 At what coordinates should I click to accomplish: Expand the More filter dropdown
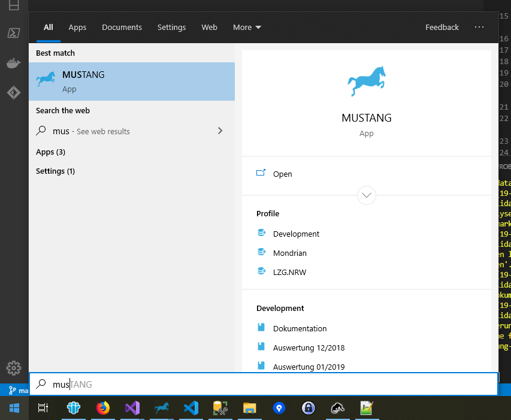coord(247,28)
